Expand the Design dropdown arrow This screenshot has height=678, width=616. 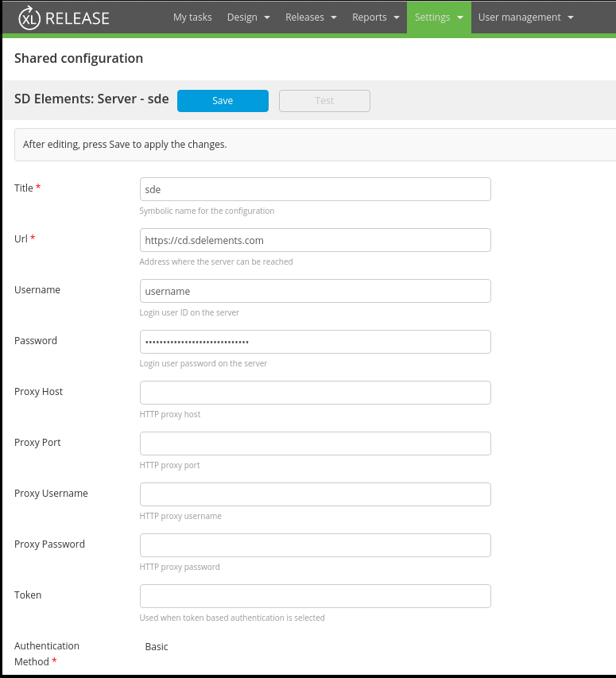267,17
